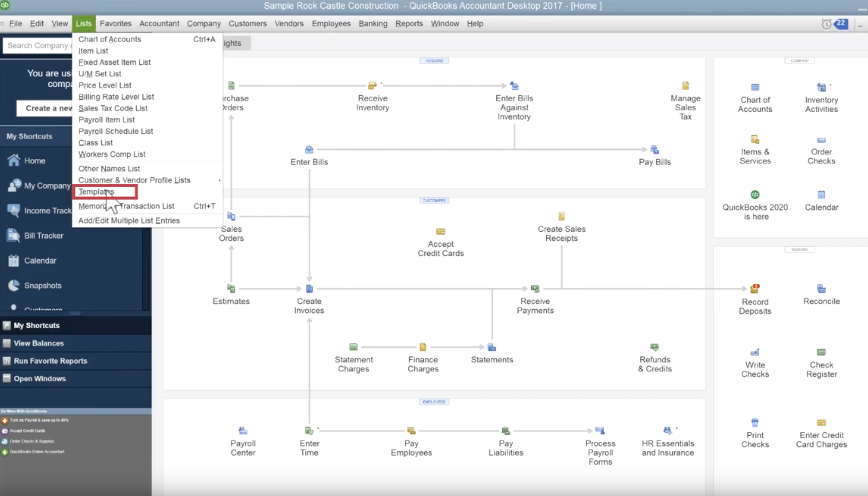Screen dimensions: 868x496
Task: Click the Bill Tracker shortcut link
Action: click(43, 235)
